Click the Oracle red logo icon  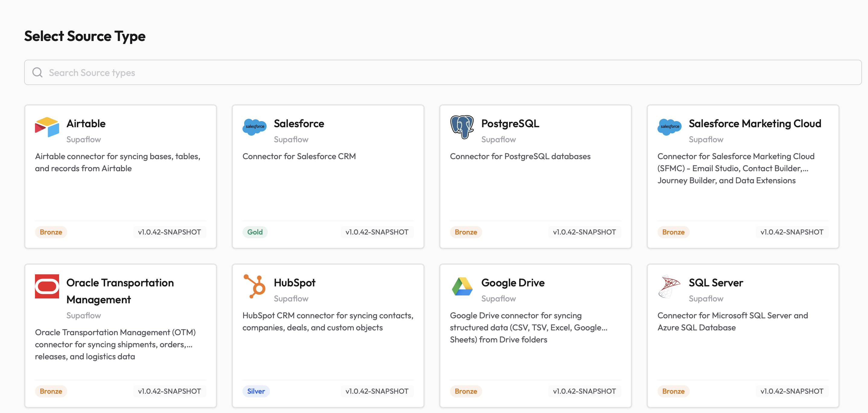point(47,286)
